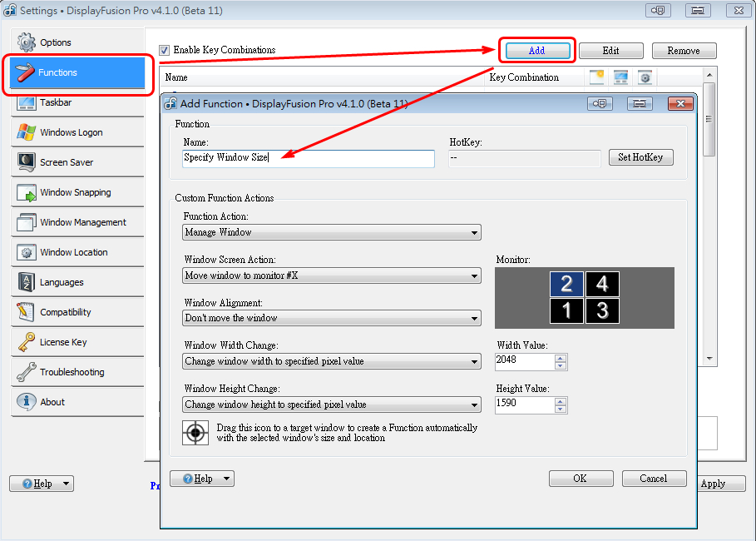The height and width of the screenshot is (541, 756).
Task: Click the License Key icon
Action: click(27, 342)
